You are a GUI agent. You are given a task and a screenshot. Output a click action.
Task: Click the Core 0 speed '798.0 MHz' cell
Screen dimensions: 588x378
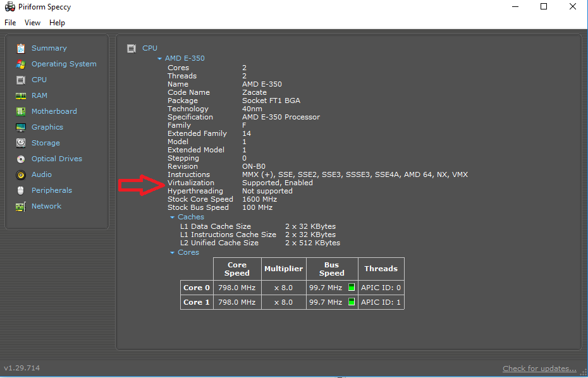pos(237,288)
